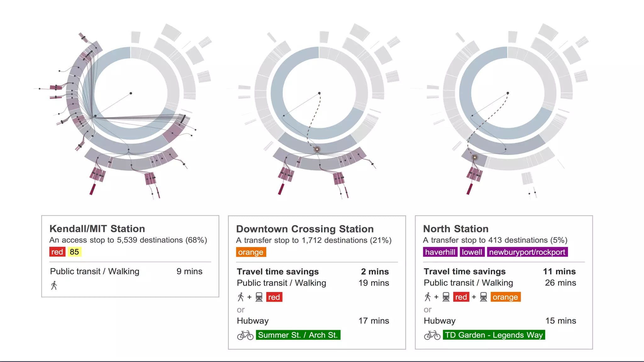Click the newburyport/rockport line tag
The height and width of the screenshot is (362, 644).
point(527,252)
